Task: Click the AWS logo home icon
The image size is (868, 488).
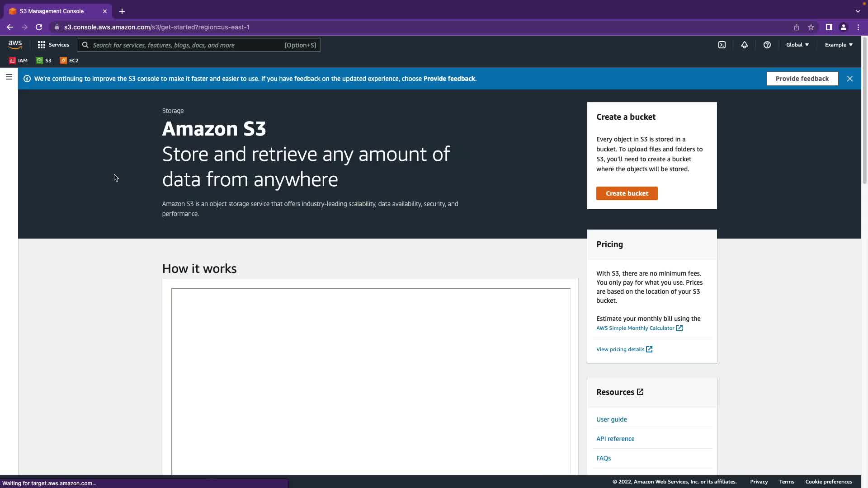Action: 15,45
